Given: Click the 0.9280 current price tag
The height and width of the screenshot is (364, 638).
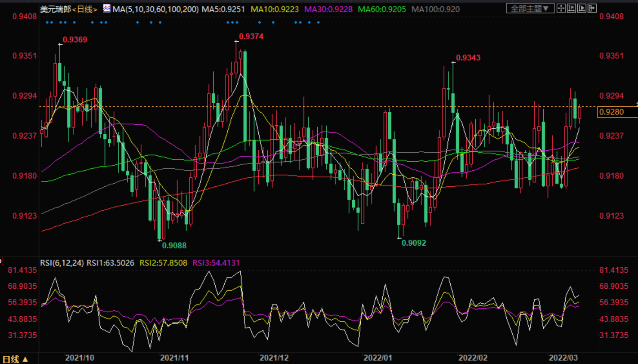Looking at the screenshot, I should click(x=611, y=112).
